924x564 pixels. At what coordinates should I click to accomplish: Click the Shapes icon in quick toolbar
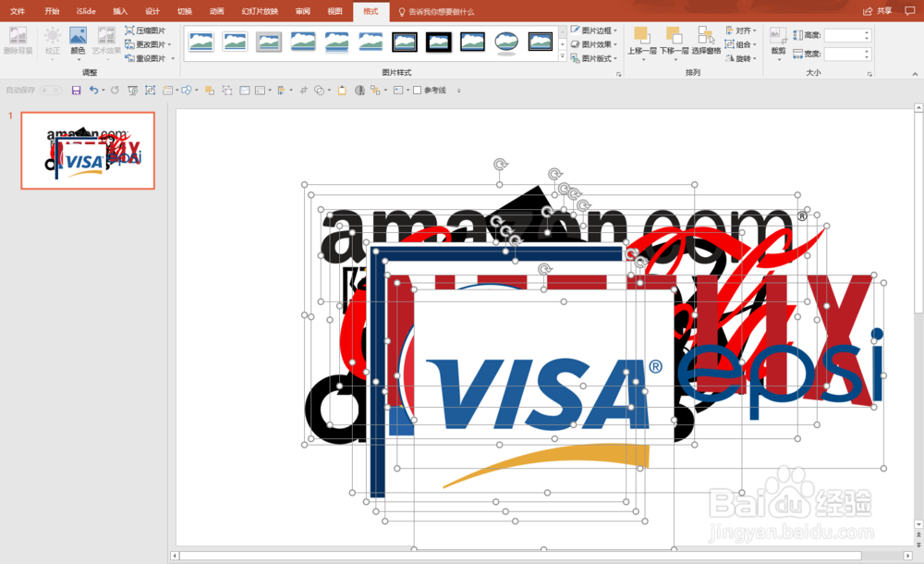coord(187,91)
